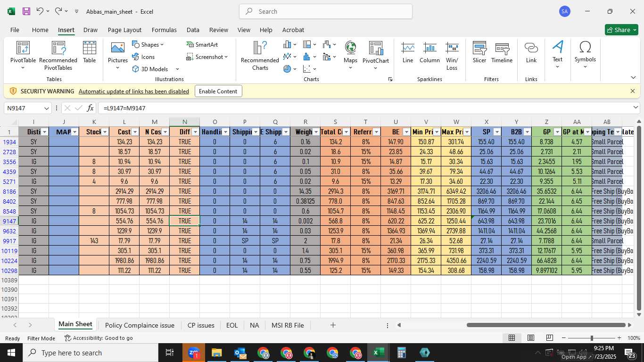Open the Pictures insert menu

pos(118,55)
